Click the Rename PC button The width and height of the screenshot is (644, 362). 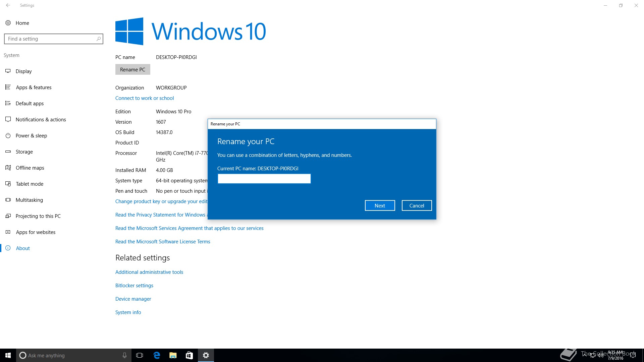pos(132,69)
